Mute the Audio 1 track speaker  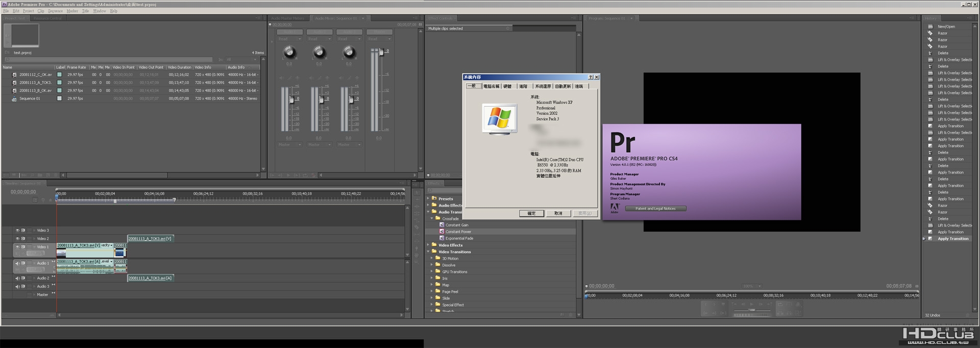[x=17, y=264]
